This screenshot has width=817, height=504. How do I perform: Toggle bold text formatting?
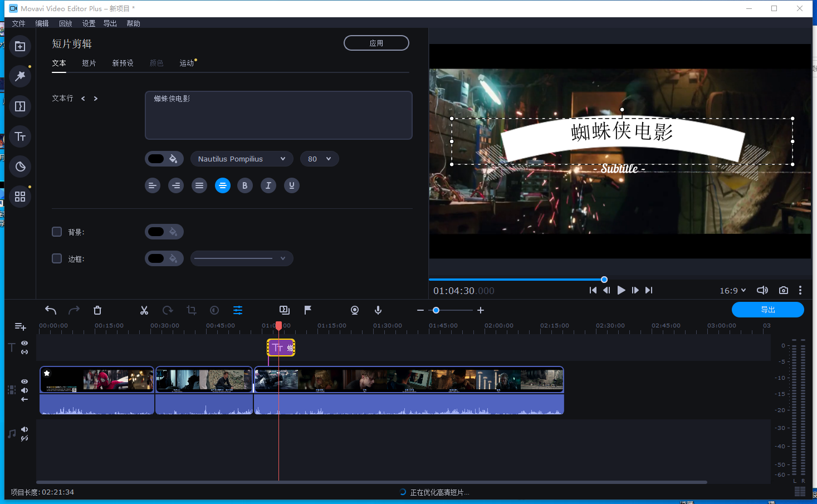coord(245,185)
